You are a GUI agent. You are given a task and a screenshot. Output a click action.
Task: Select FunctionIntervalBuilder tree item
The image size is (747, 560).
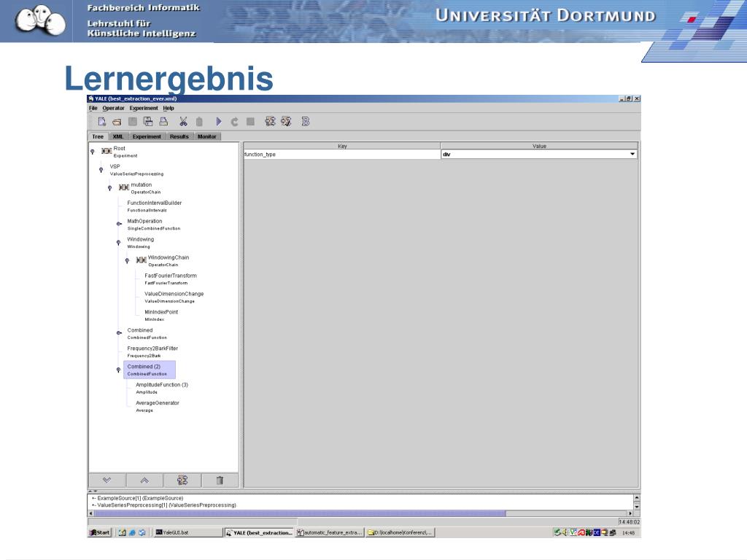(155, 206)
